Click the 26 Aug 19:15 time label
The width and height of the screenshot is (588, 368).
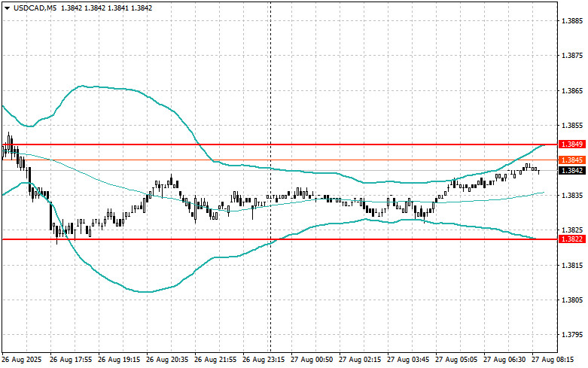[x=119, y=360]
